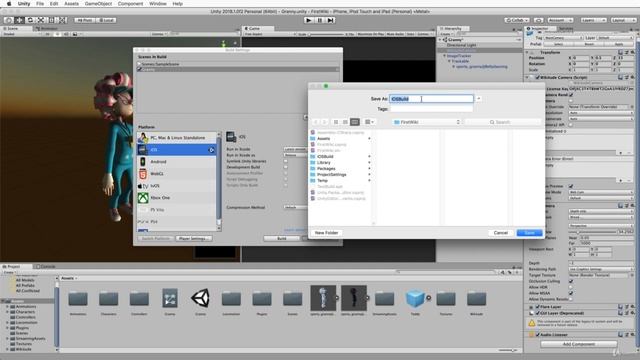
Task: Toggle Occlusion Culling checkbox
Action: [571, 281]
